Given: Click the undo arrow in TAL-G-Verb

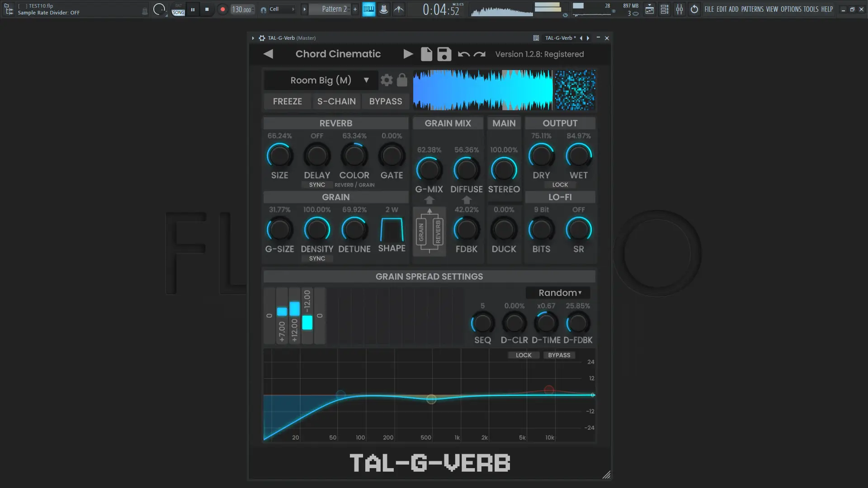Looking at the screenshot, I should tap(463, 54).
